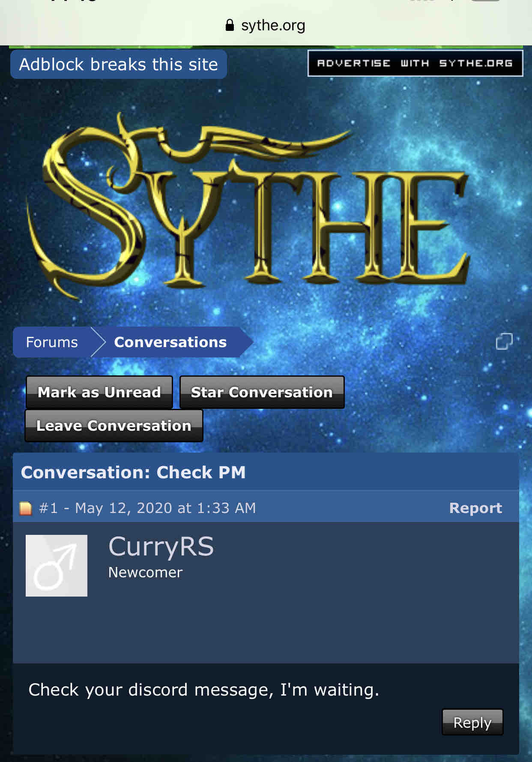
Task: Open Conversations breadcrumb
Action: pyautogui.click(x=170, y=342)
